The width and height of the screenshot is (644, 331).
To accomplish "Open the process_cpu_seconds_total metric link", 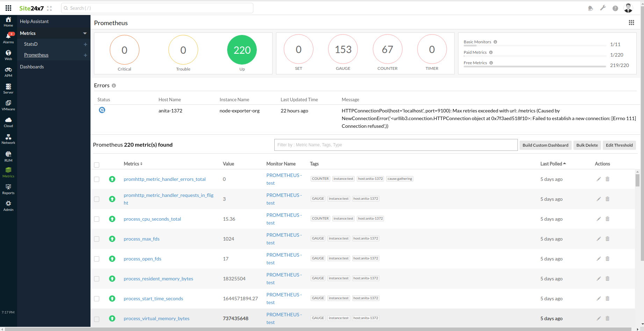I will (x=152, y=219).
